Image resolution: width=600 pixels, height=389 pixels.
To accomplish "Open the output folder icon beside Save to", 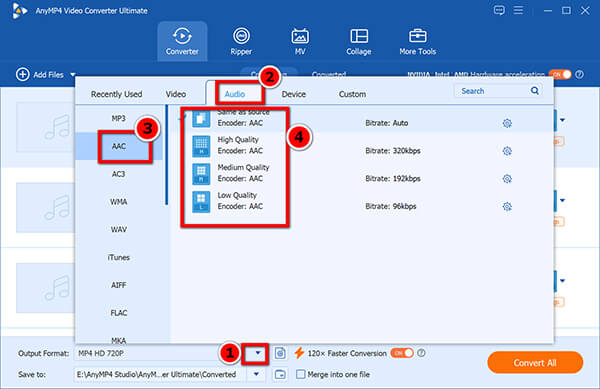I will (280, 374).
